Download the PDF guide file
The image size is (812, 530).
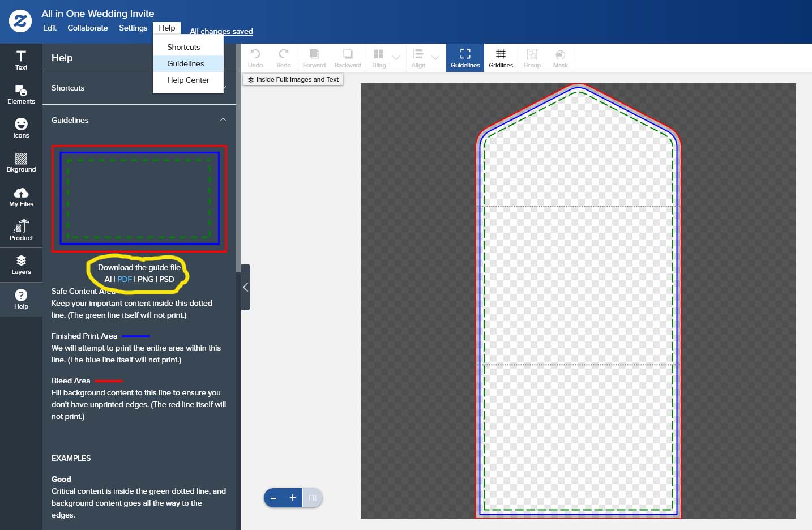coord(125,279)
